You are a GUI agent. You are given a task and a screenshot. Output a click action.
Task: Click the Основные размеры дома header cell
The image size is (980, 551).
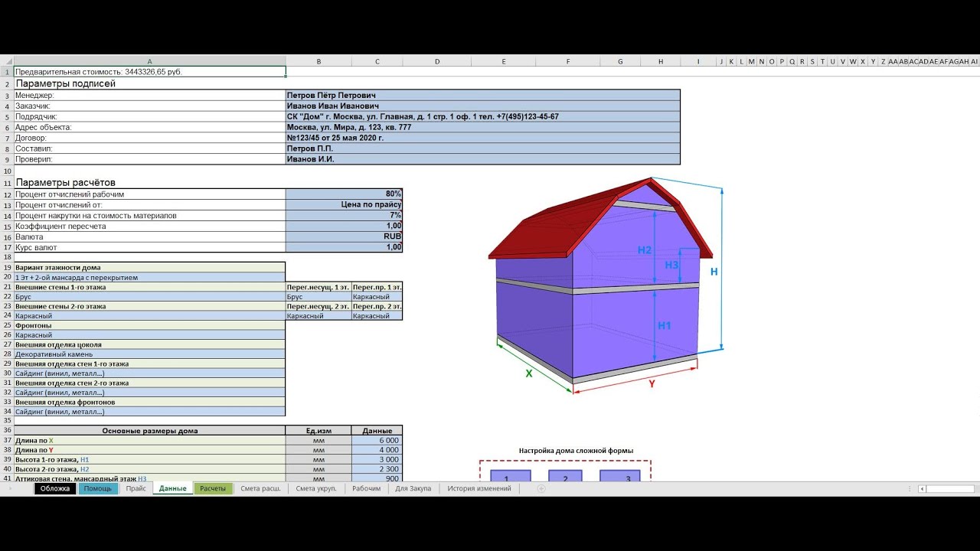[x=149, y=430]
